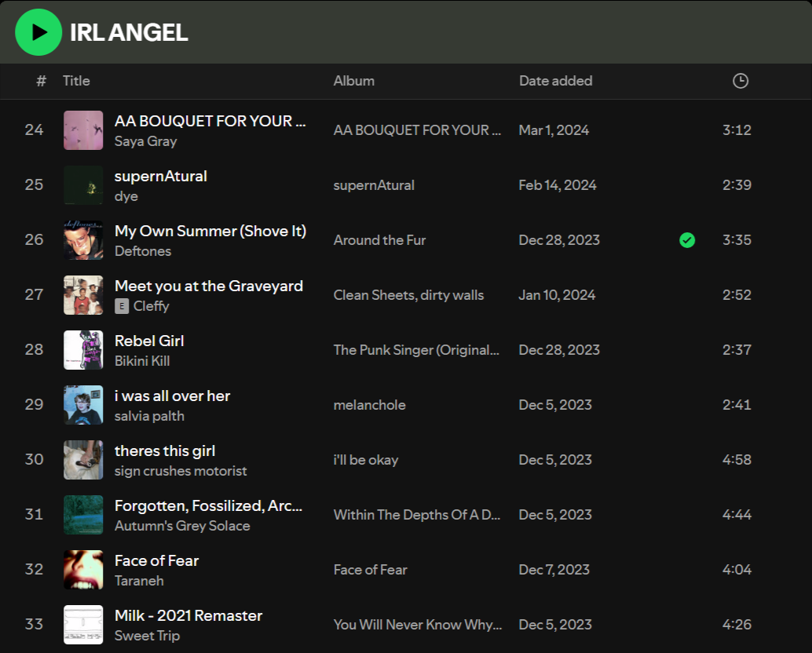Viewport: 812px width, 653px height.
Task: Click the explicit E badge beside Cleffy
Action: 121,306
